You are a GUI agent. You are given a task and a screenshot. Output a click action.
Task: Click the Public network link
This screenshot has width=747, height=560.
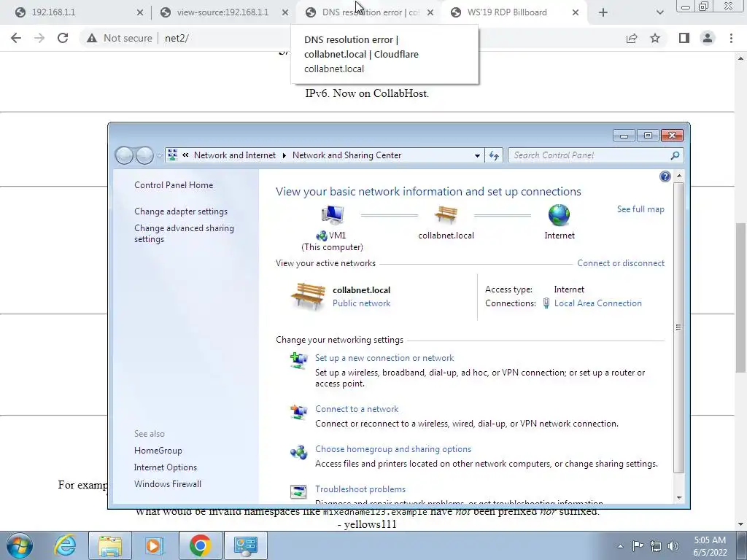[x=361, y=303]
